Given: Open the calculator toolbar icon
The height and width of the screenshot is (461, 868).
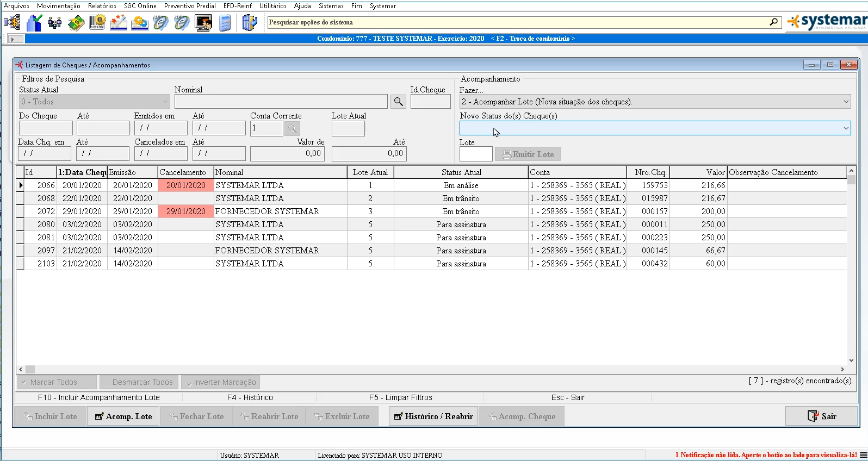Looking at the screenshot, I should [x=225, y=23].
